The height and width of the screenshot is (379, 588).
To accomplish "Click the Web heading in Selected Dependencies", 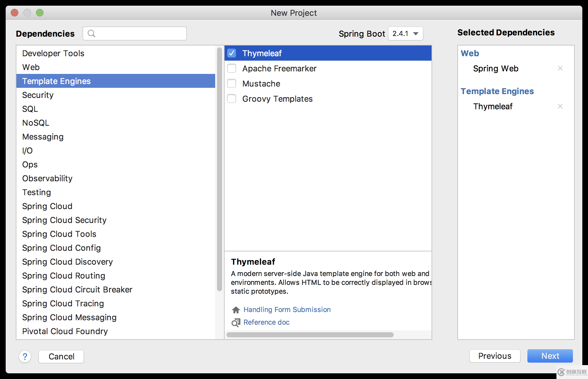I will coord(470,53).
